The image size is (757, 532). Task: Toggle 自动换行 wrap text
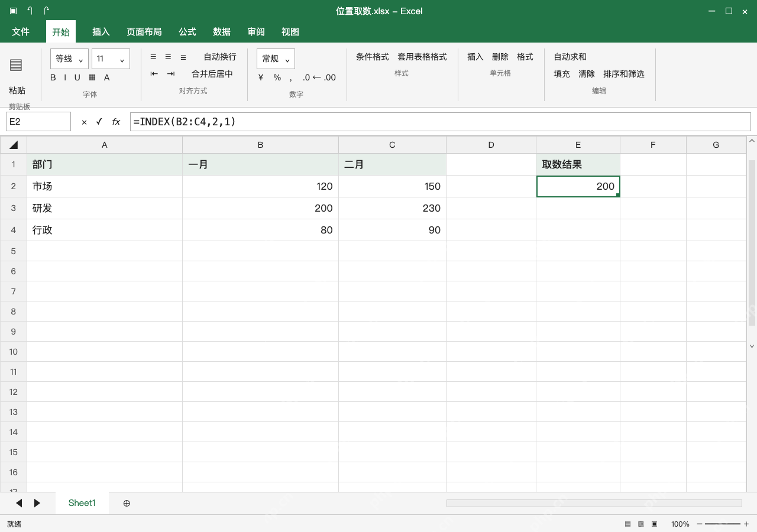[220, 57]
